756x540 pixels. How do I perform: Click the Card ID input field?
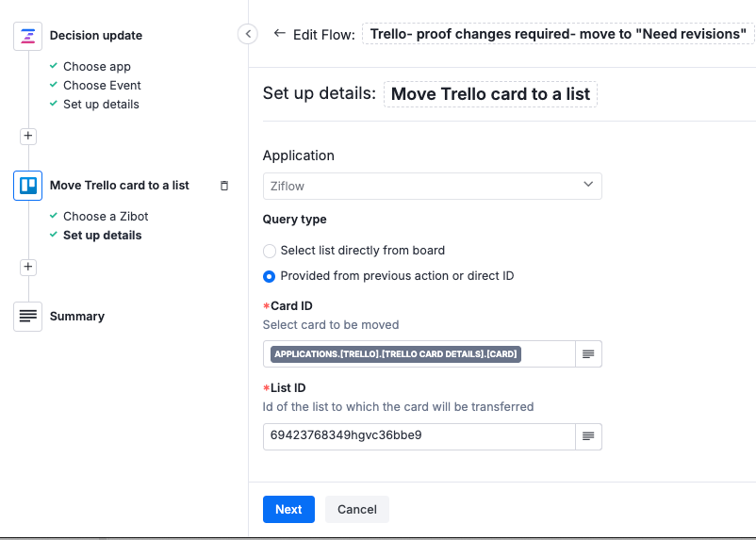(x=419, y=354)
